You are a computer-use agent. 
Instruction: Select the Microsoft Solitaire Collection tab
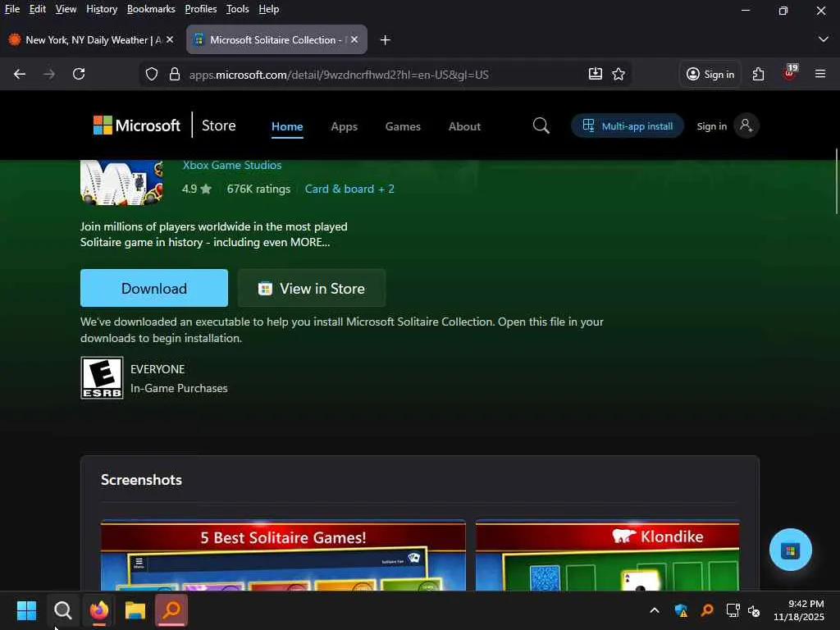click(276, 39)
